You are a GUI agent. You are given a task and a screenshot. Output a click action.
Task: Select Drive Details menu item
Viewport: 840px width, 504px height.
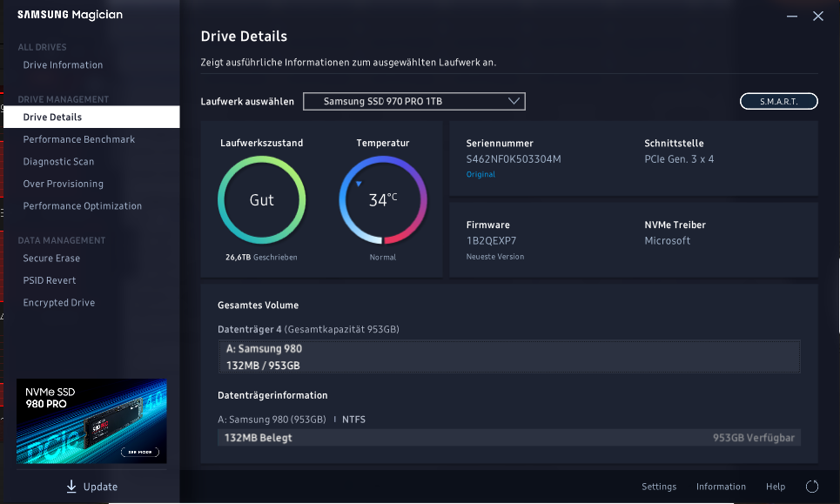click(x=91, y=117)
